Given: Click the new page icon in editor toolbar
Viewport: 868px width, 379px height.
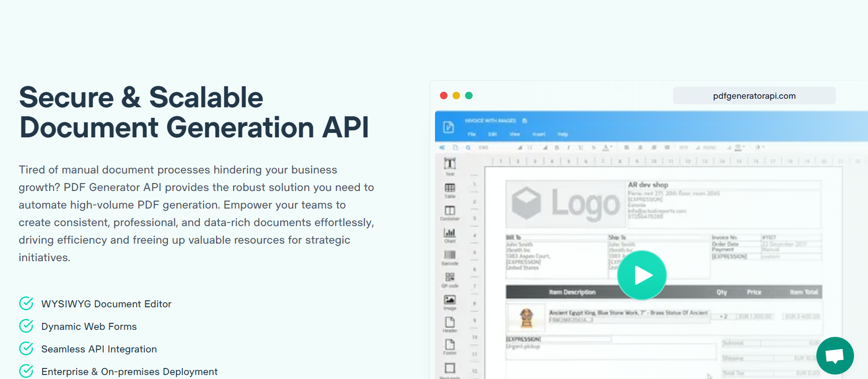Looking at the screenshot, I should click(455, 148).
